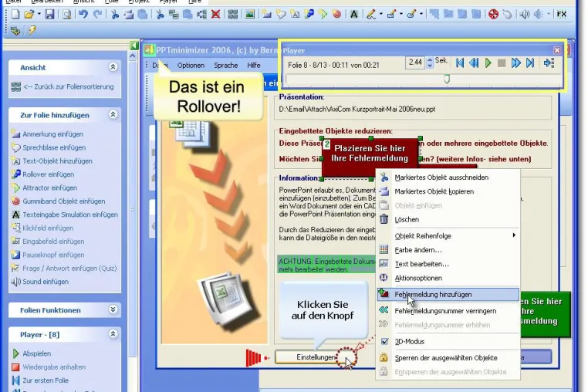Expand the Folien Funktionen section

click(113, 309)
